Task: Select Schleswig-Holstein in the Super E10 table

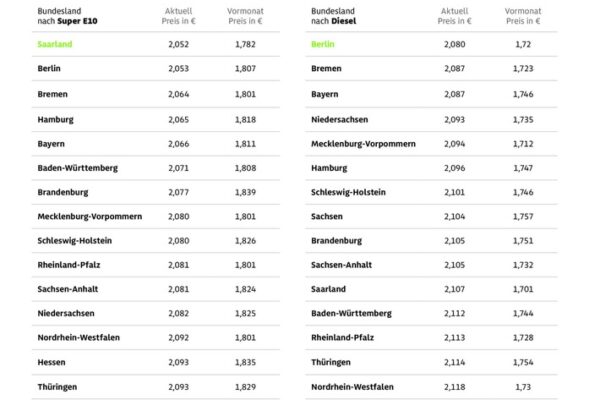Action: [75, 240]
